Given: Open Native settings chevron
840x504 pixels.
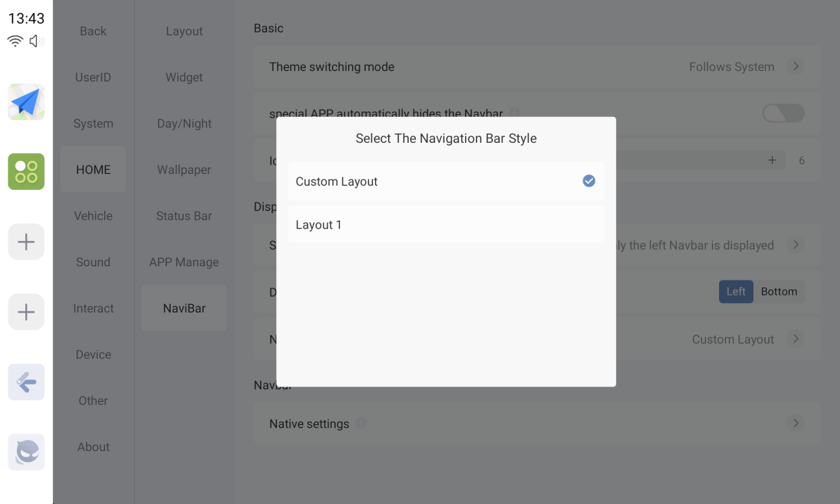Looking at the screenshot, I should [796, 423].
